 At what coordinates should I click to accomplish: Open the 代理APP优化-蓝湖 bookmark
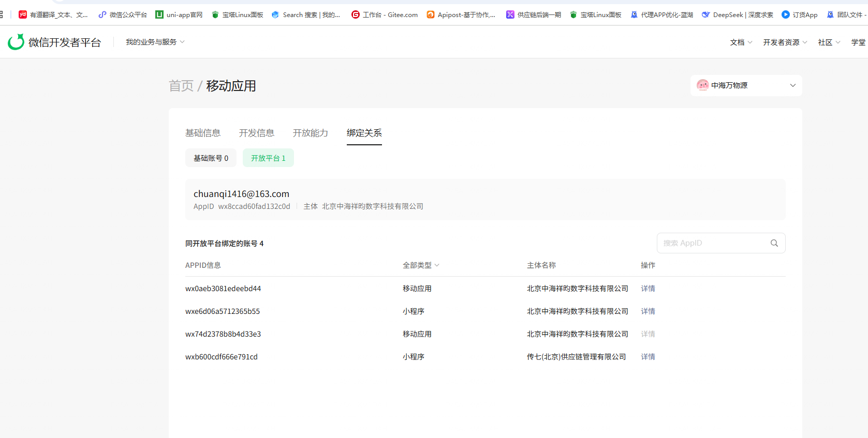tap(662, 14)
